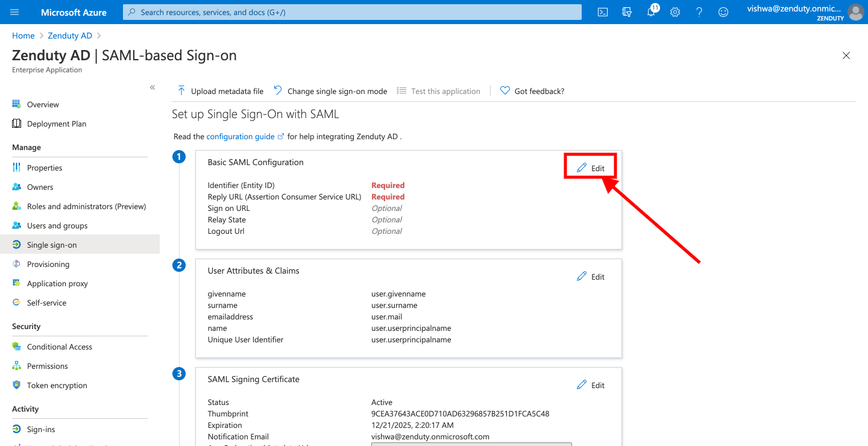Click the Self-service sidebar icon

(x=17, y=303)
